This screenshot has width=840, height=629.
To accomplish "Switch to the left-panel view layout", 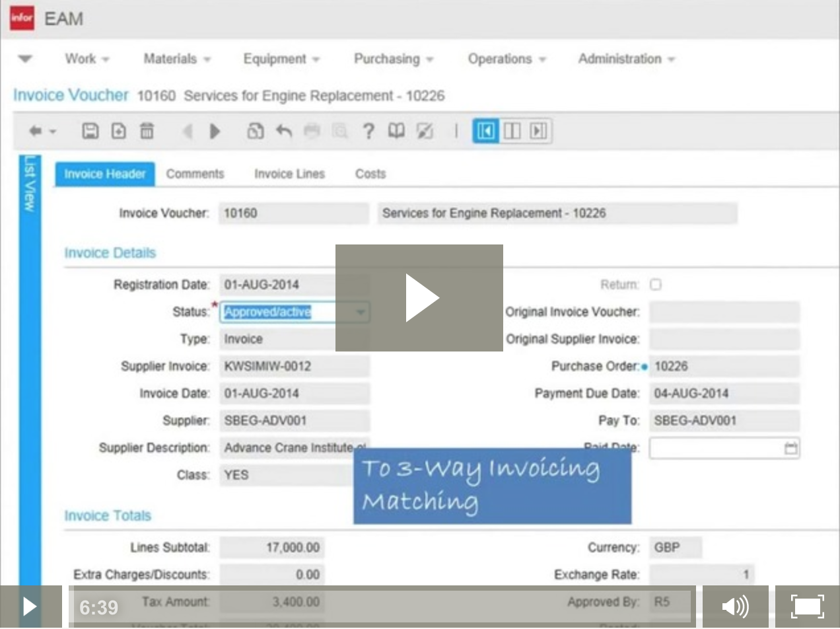I will point(485,131).
